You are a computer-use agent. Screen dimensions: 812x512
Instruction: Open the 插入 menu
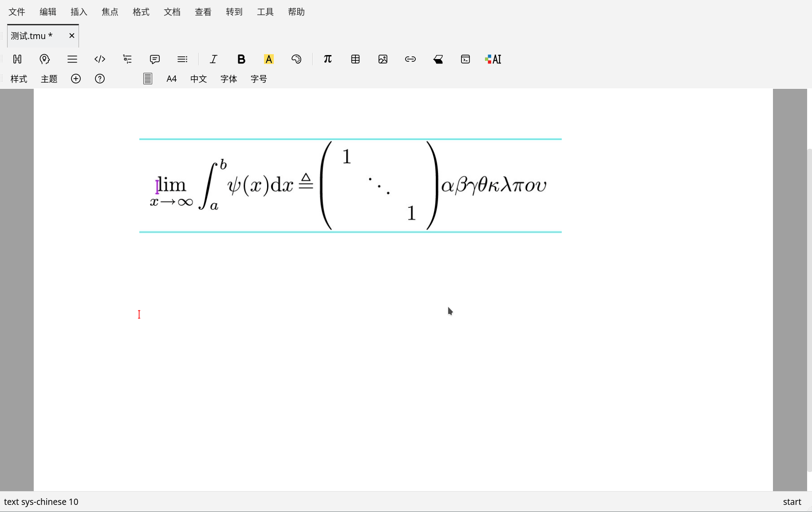click(x=79, y=12)
